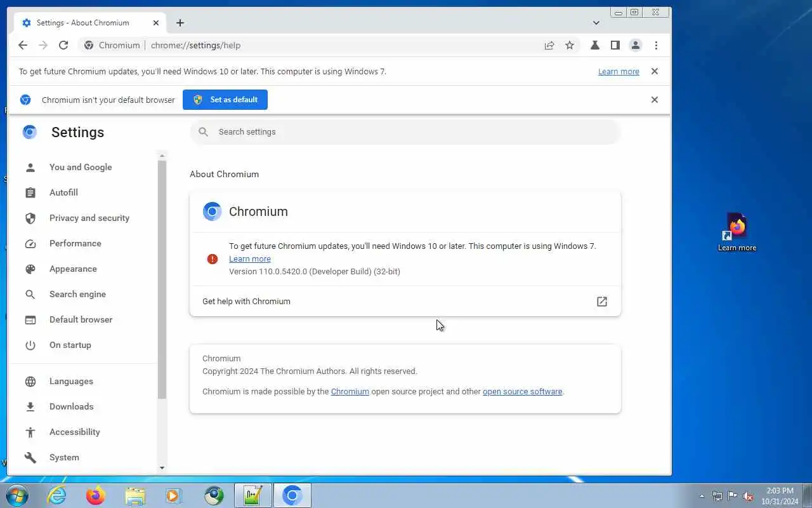Viewport: 812px width, 508px height.
Task: Click the address bar URL text
Action: pos(195,45)
